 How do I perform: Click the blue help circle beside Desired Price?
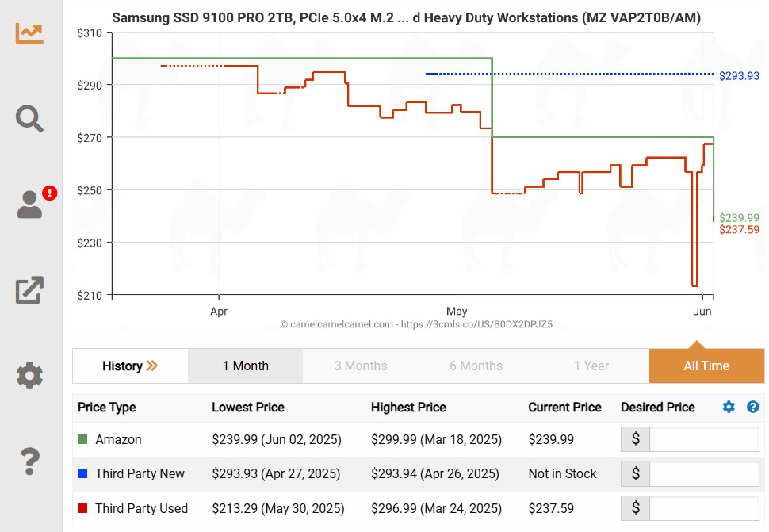coord(752,407)
